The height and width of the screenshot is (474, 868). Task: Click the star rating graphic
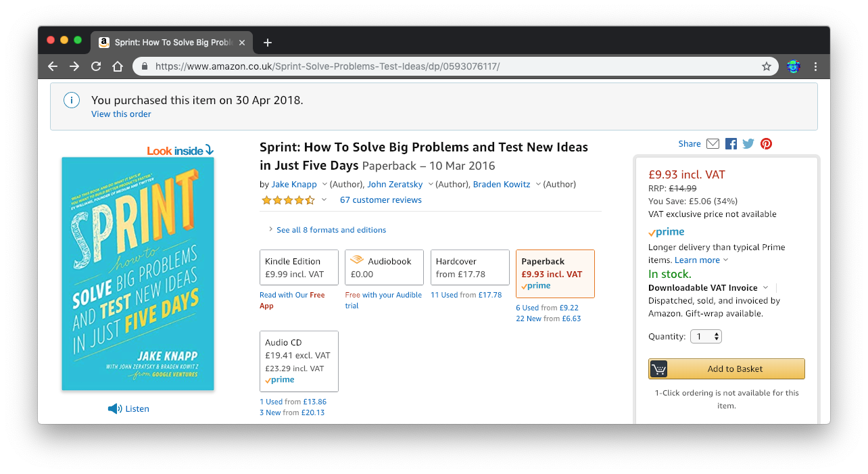pos(288,200)
